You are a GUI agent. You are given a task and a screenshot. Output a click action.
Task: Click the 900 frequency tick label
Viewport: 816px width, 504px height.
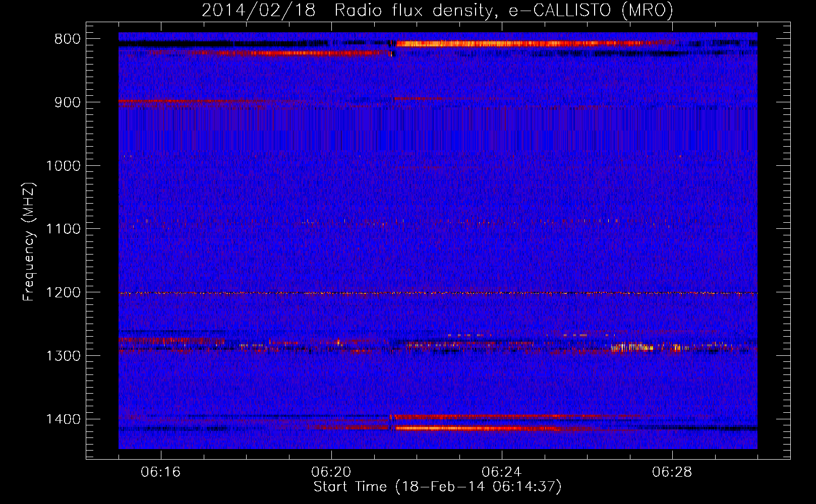pos(67,102)
